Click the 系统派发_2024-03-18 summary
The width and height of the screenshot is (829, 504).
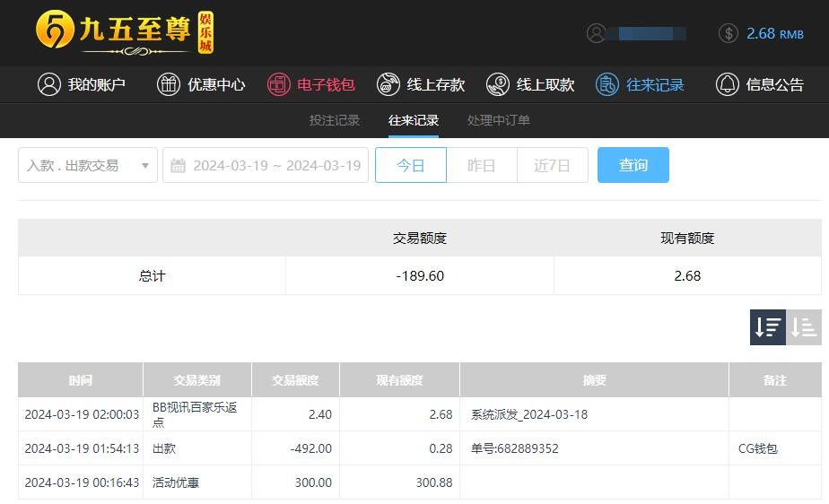(529, 414)
